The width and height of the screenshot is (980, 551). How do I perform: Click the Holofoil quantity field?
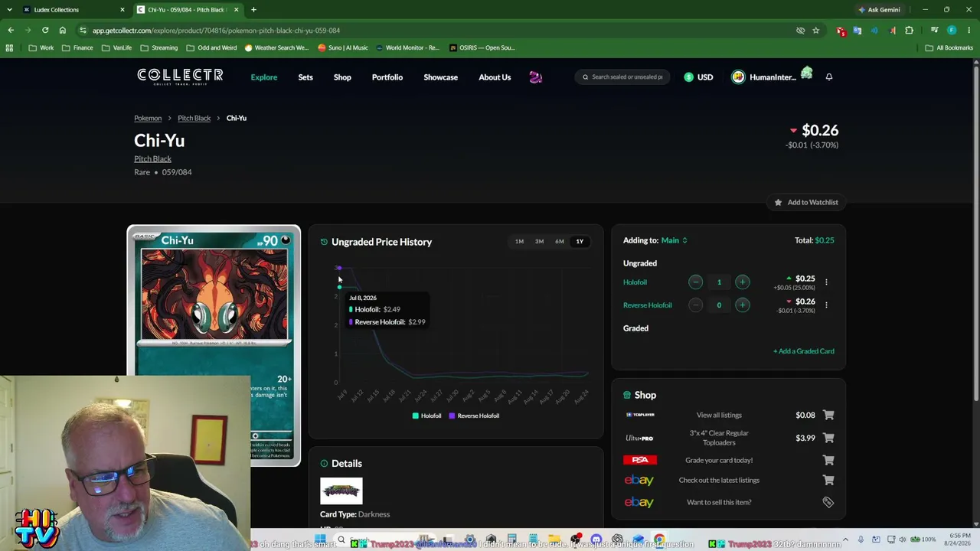click(719, 282)
